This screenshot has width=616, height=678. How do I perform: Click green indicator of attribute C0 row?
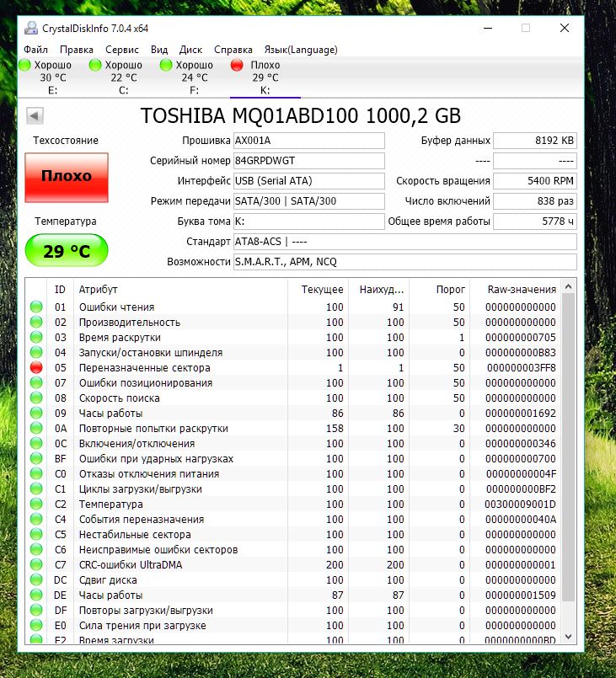click(36, 473)
